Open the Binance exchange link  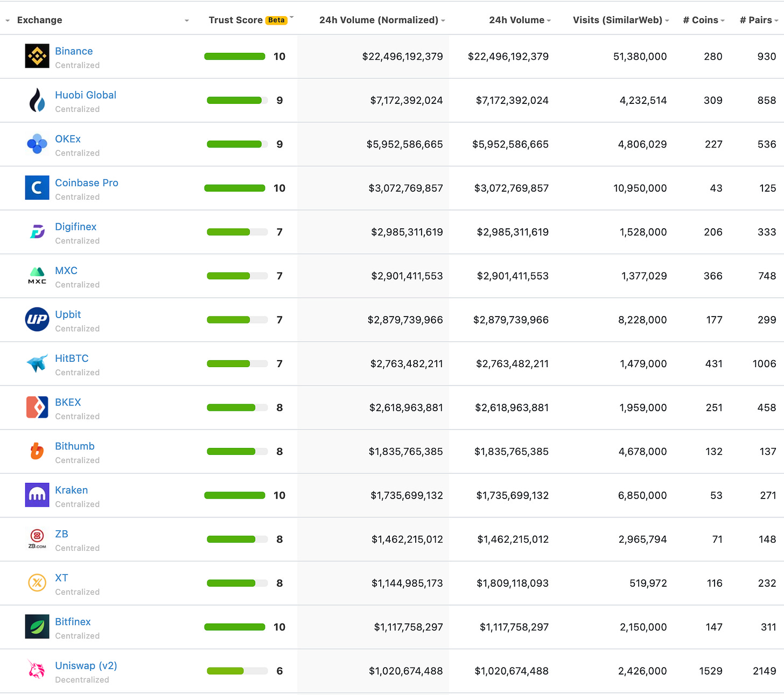[74, 51]
